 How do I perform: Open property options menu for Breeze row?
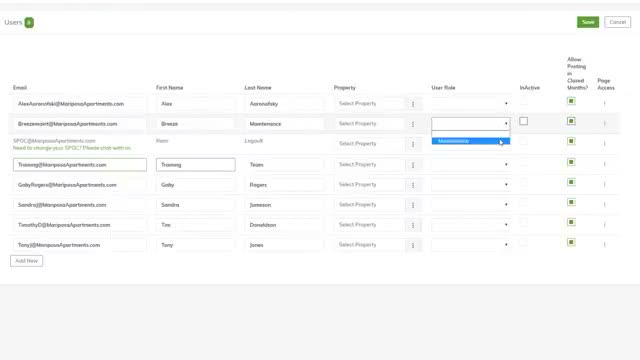(413, 124)
